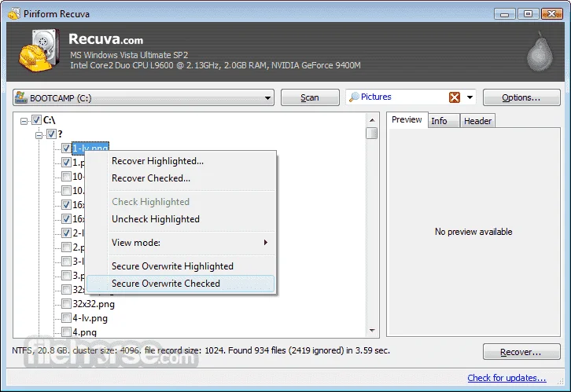Viewport: 571px width, 392px height.
Task: Click the file list scroll down arrow
Action: point(372,331)
